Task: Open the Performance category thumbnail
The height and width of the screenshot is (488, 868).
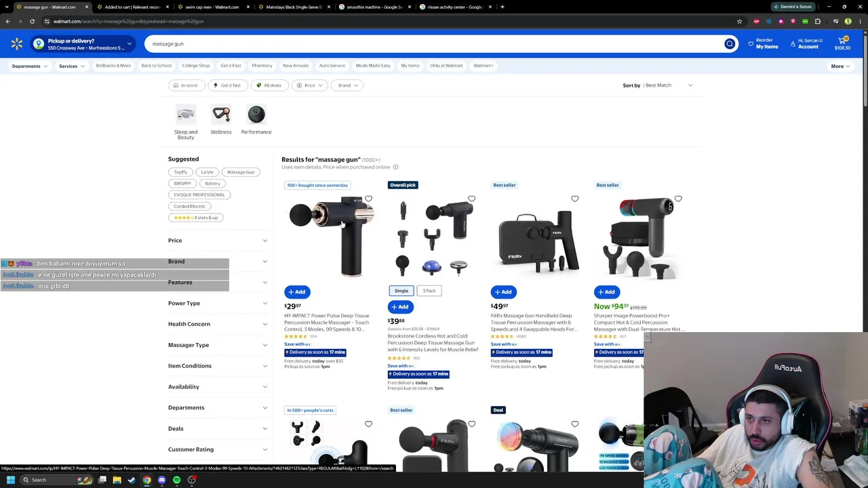Action: pos(256,120)
